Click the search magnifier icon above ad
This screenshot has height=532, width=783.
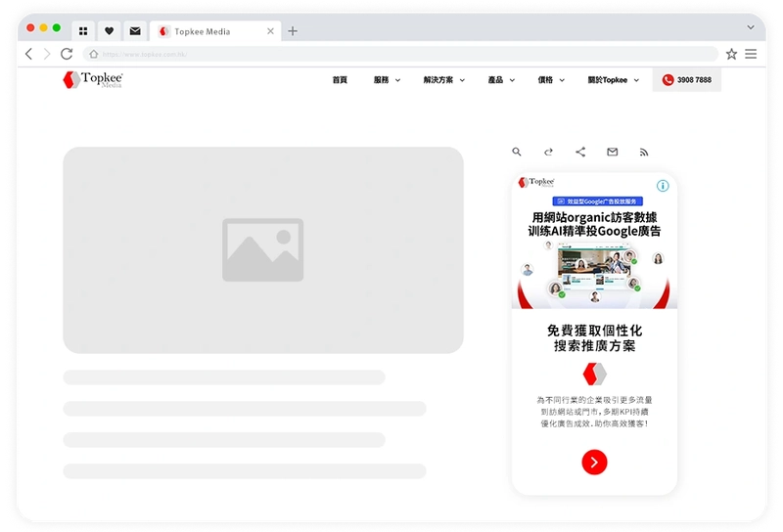click(517, 152)
